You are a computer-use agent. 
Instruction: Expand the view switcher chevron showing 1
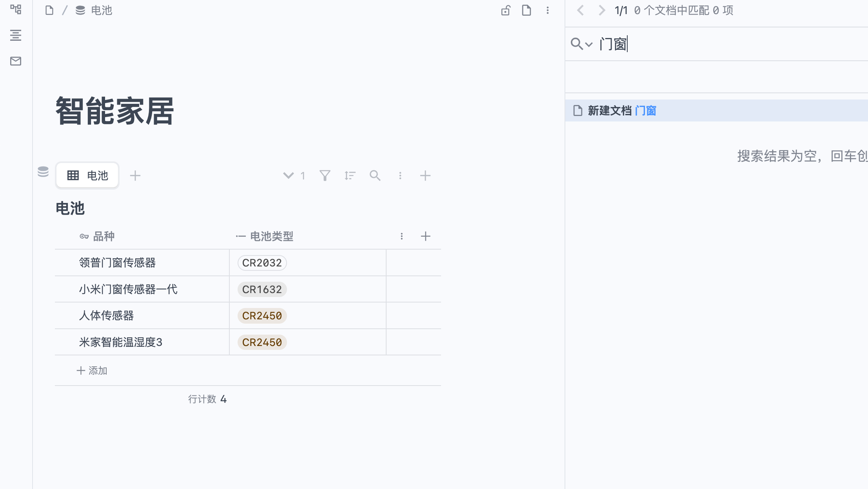point(289,176)
